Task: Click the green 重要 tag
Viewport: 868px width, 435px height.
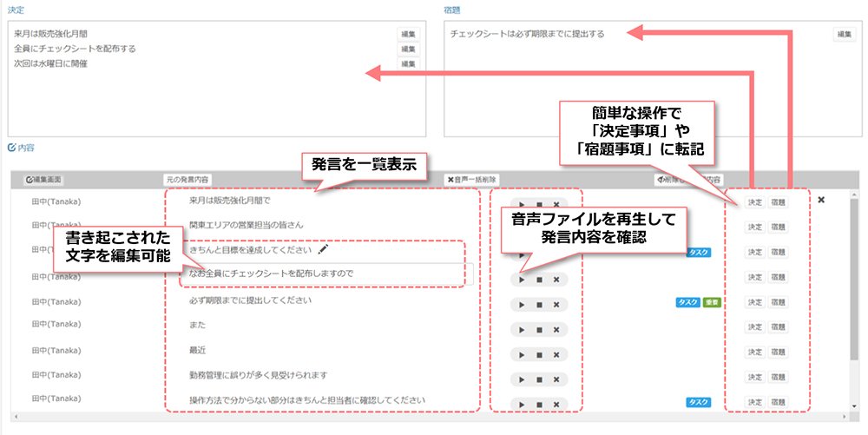Action: pos(712,303)
